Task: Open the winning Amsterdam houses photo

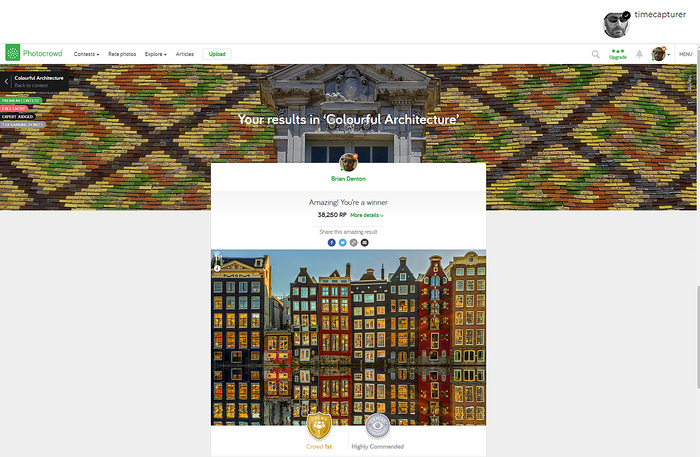Action: coord(348,337)
